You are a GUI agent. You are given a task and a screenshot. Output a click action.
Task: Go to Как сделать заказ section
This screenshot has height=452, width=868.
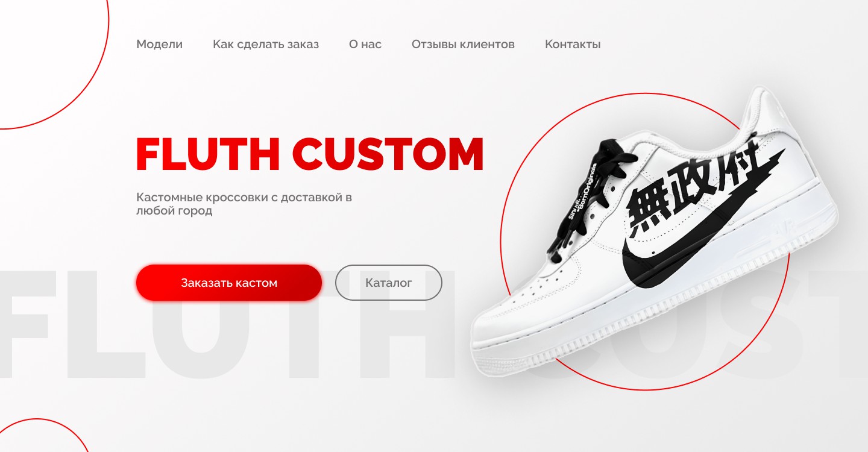coord(266,44)
